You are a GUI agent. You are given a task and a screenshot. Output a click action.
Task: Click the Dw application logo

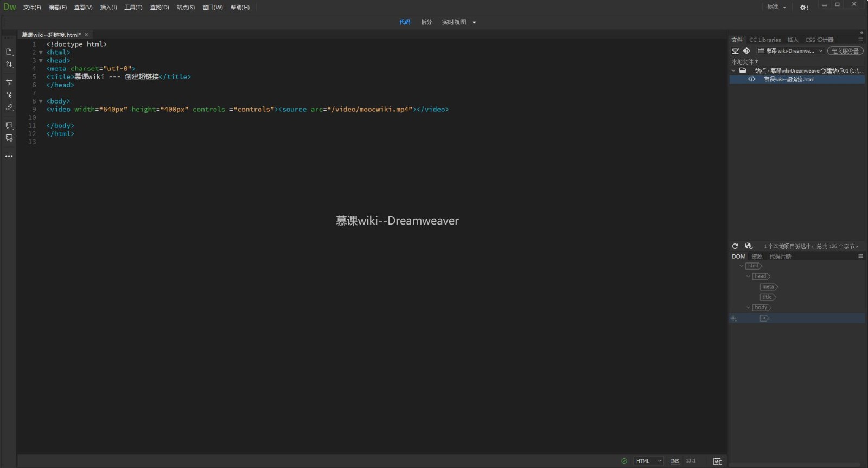click(10, 7)
